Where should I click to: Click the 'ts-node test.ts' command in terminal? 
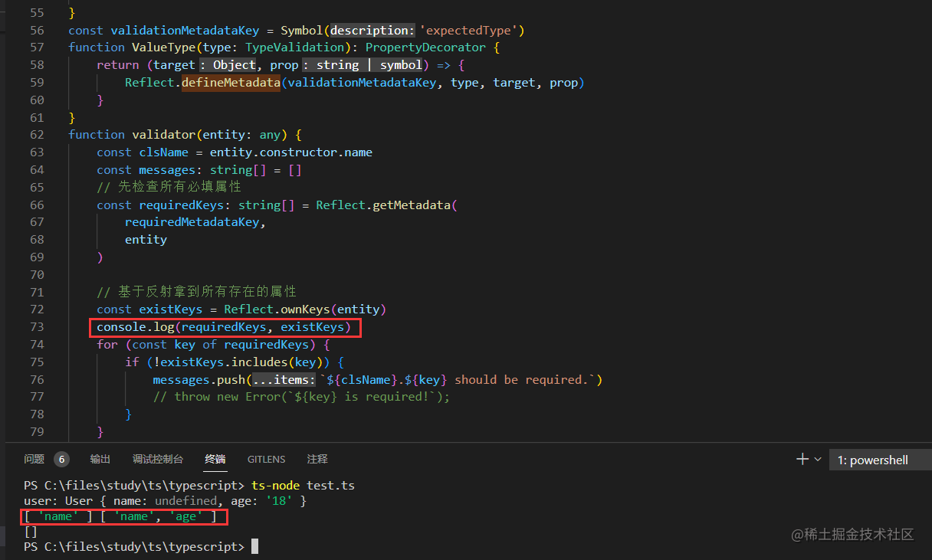click(303, 486)
